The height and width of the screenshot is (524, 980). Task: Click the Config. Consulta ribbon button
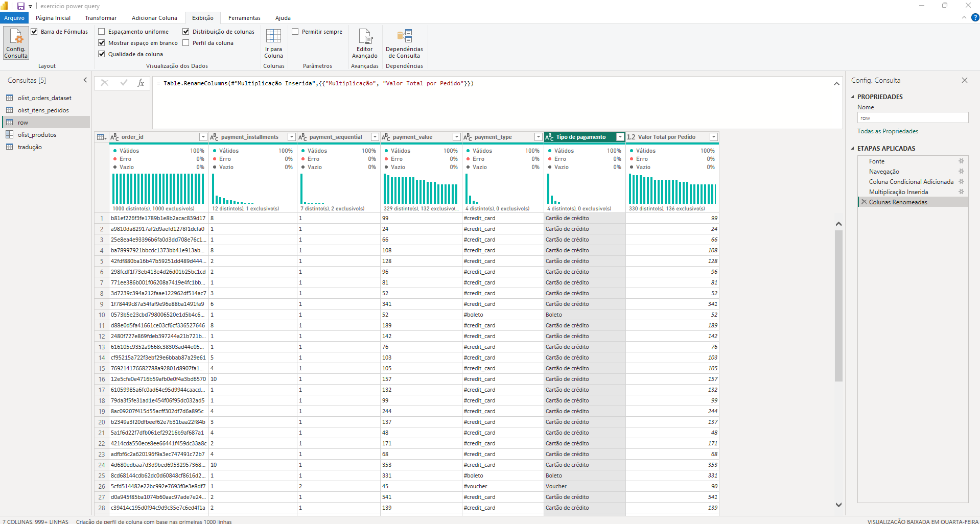16,43
